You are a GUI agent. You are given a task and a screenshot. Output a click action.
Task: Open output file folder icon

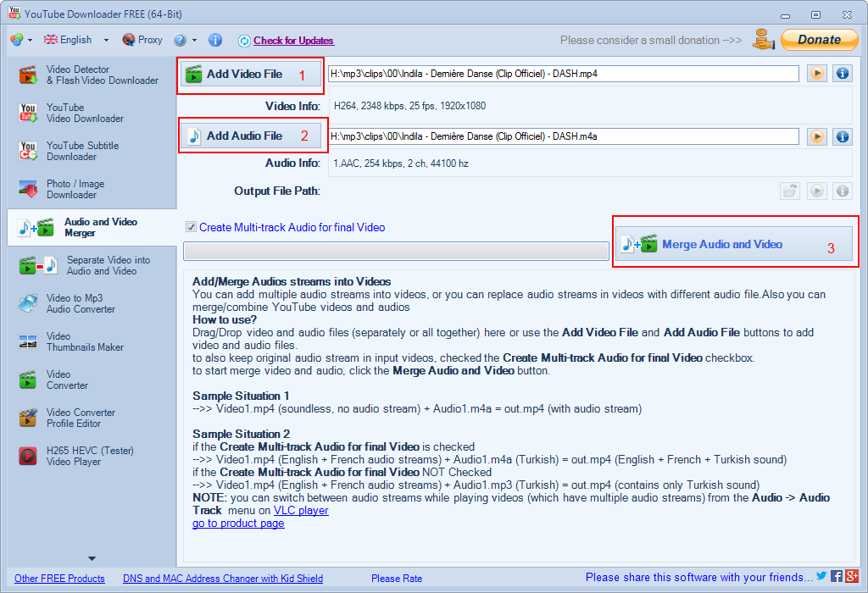click(790, 191)
